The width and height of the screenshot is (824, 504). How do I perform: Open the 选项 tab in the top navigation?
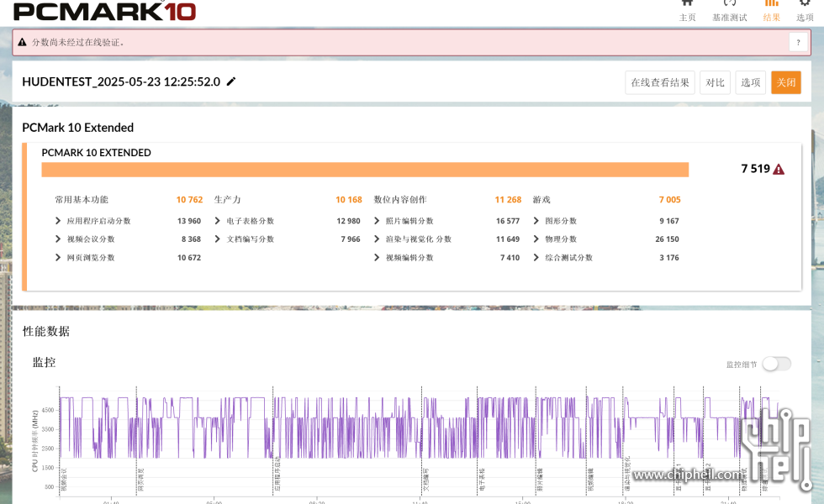(805, 12)
